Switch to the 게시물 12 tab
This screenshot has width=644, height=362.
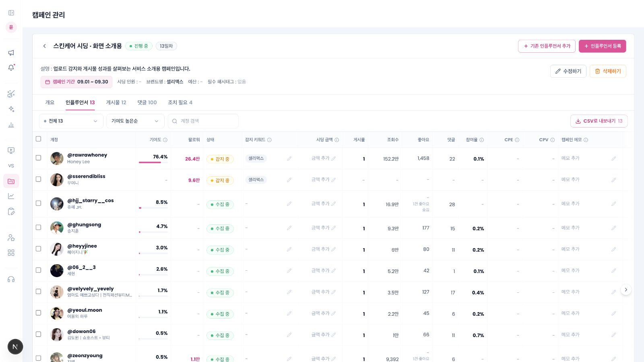(116, 103)
